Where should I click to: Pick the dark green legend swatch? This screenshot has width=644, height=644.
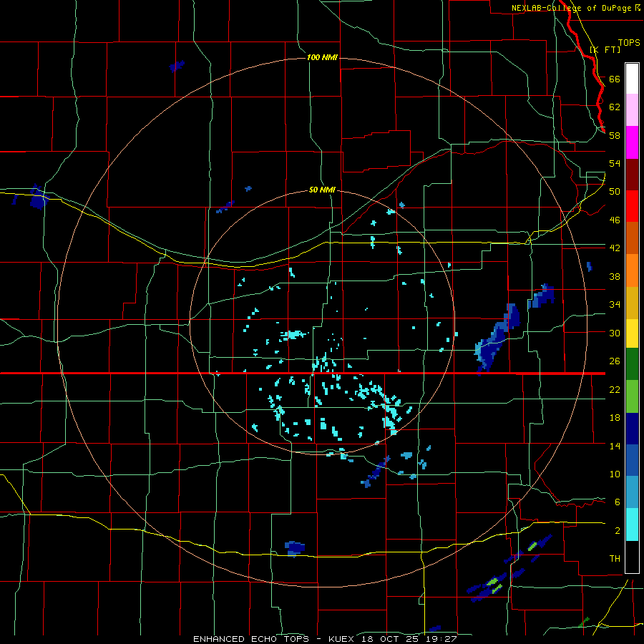click(x=632, y=364)
